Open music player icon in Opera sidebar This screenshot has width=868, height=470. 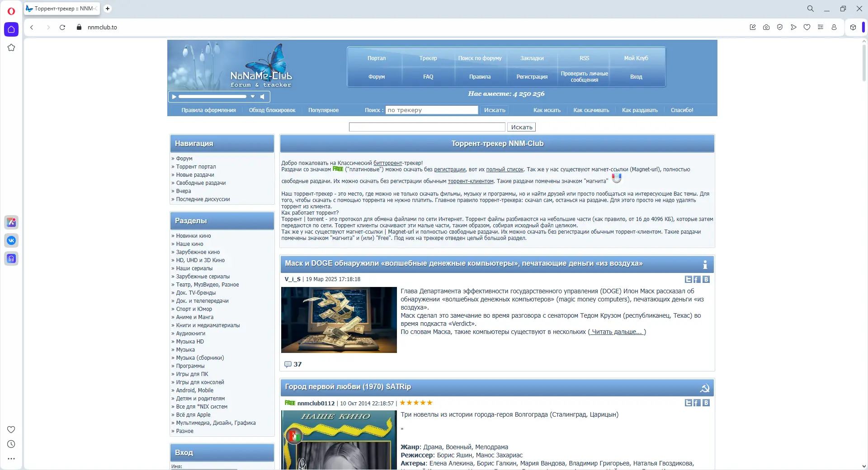click(x=11, y=258)
